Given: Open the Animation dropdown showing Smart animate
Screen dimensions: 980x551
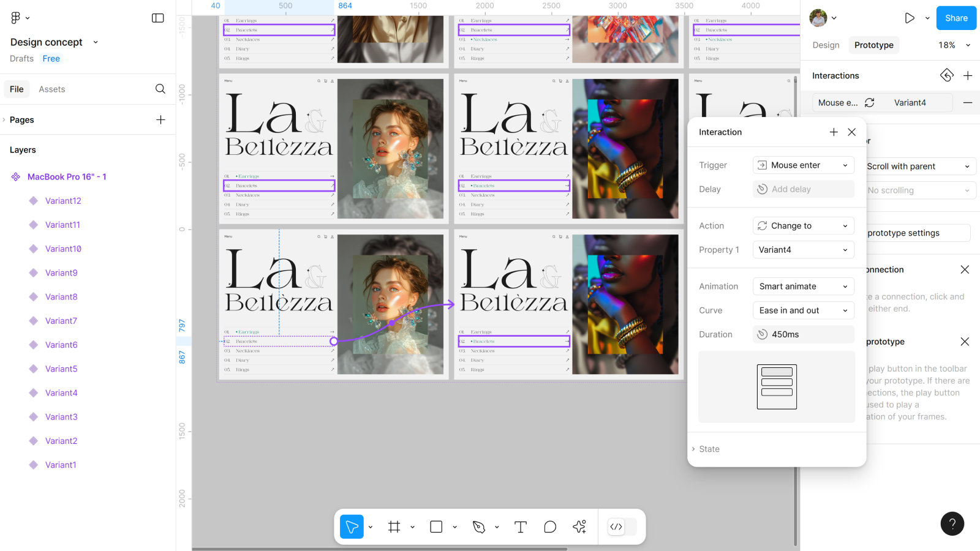Looking at the screenshot, I should click(x=803, y=287).
